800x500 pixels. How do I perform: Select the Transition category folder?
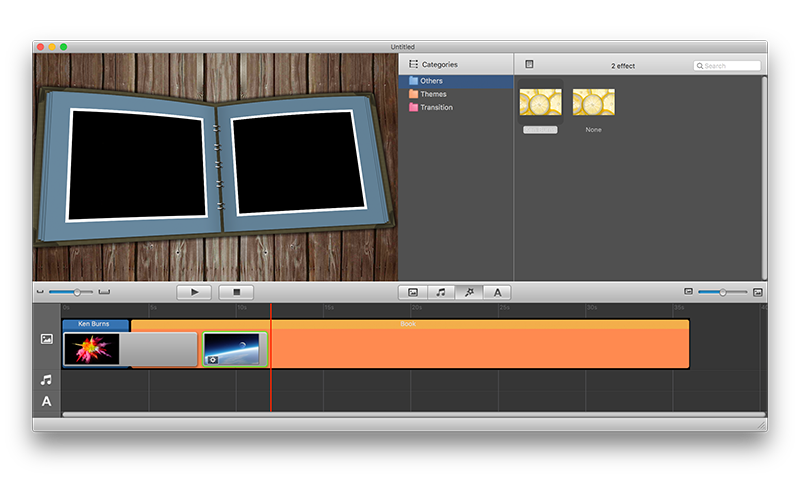pos(436,107)
